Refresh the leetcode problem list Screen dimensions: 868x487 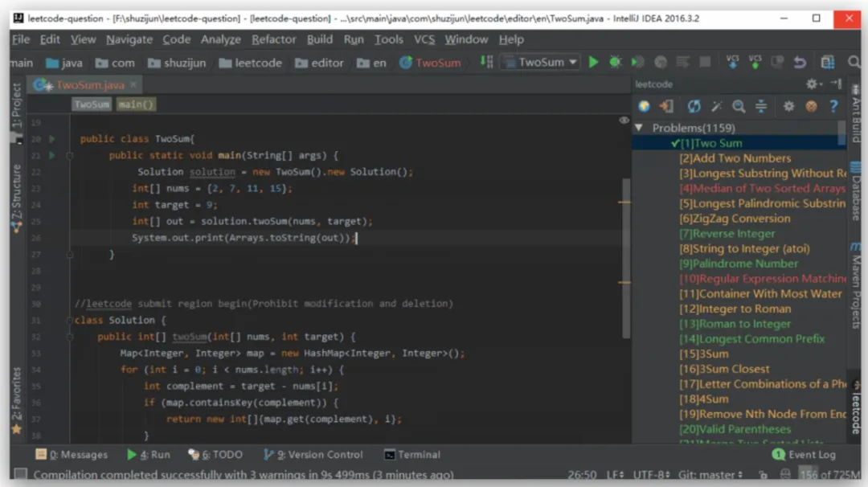(694, 106)
